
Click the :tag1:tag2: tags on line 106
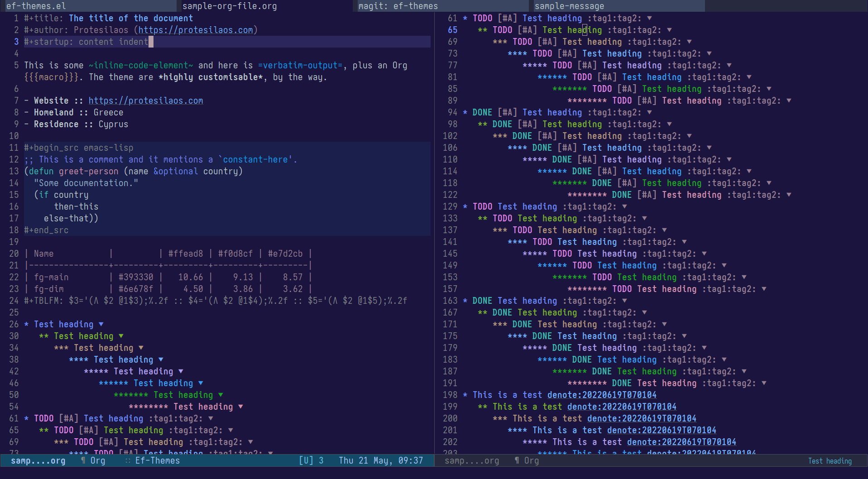coord(674,148)
